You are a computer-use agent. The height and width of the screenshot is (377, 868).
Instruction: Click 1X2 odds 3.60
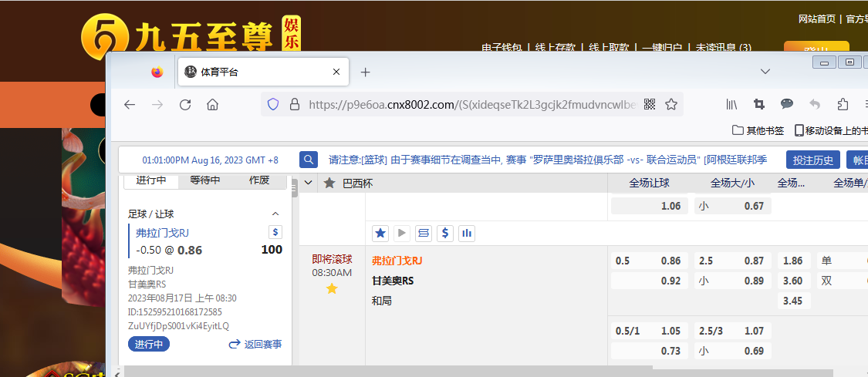point(793,281)
